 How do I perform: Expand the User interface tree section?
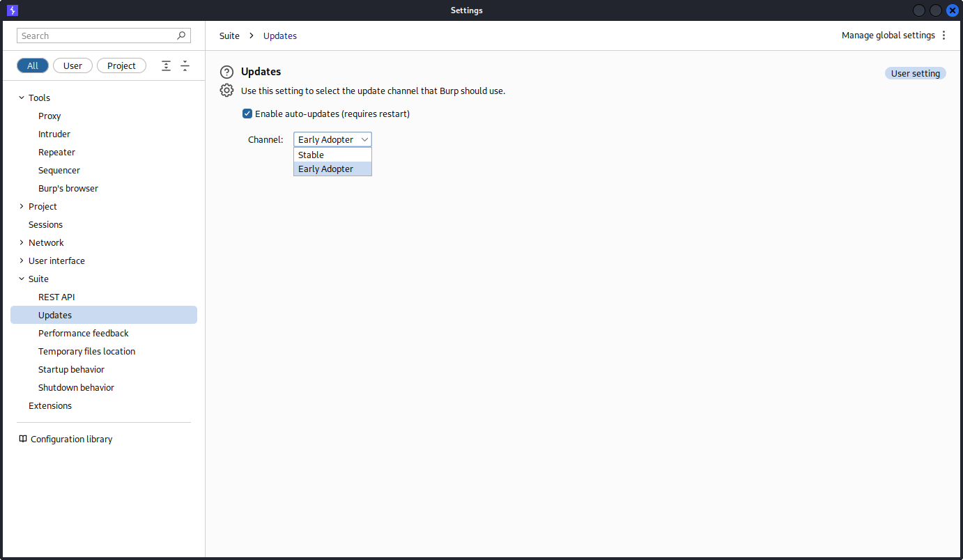click(x=22, y=260)
